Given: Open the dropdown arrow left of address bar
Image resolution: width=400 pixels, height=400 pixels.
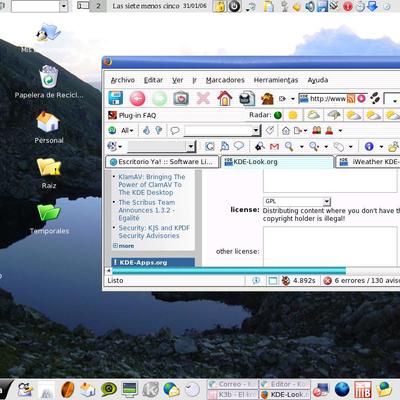Looking at the screenshot, I should pos(293,99).
